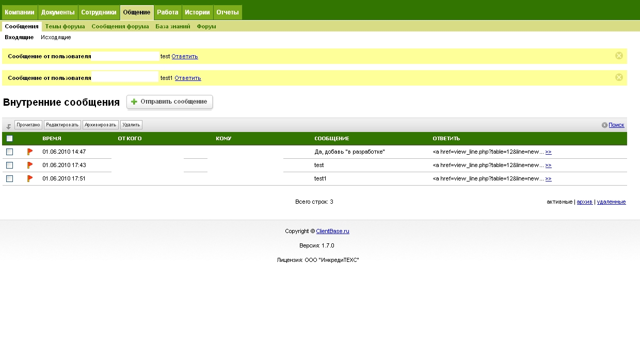Sort messages by the Время column header
Viewport: 640px width, 364px height.
pos(52,139)
